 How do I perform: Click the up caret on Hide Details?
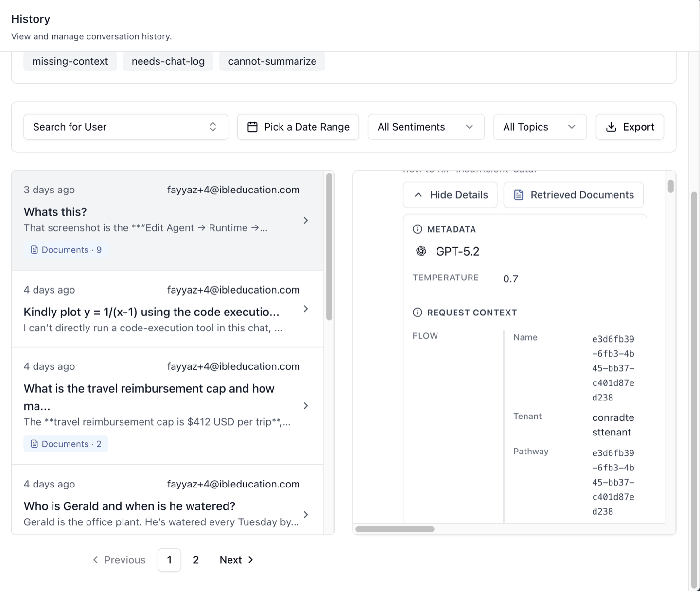pos(418,195)
